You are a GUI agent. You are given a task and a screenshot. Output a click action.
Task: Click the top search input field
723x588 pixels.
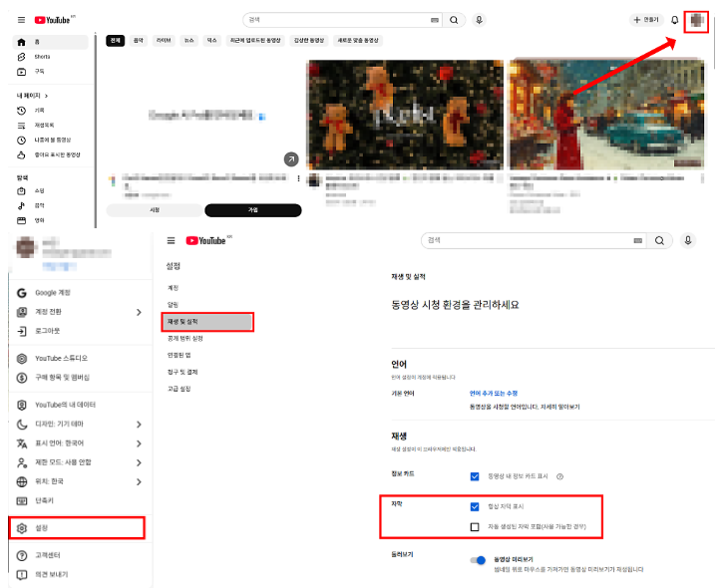339,20
